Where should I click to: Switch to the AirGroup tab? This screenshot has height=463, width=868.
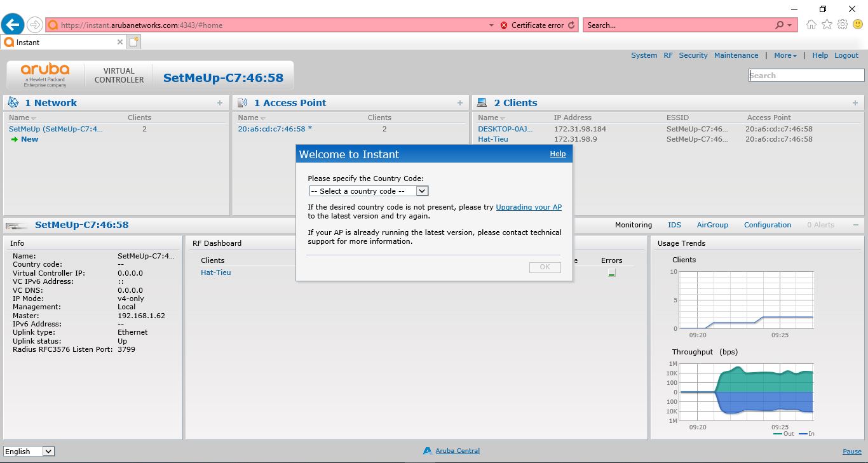pos(712,225)
